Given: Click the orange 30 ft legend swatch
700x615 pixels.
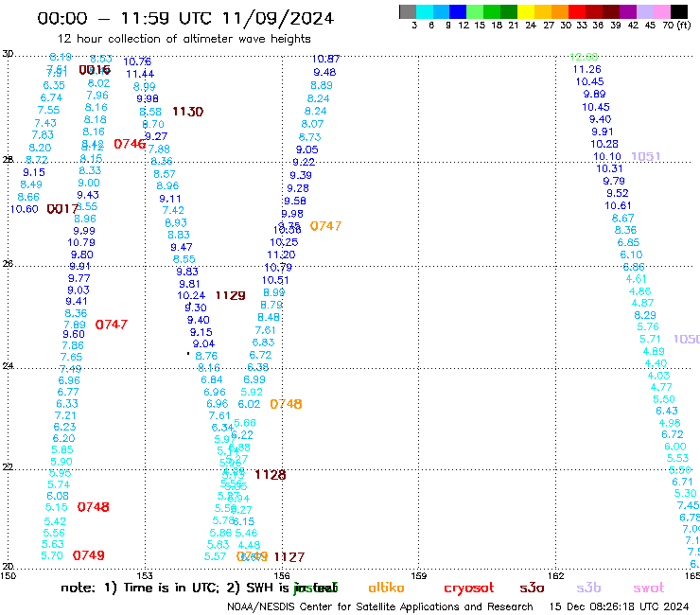Looking at the screenshot, I should pos(560,11).
